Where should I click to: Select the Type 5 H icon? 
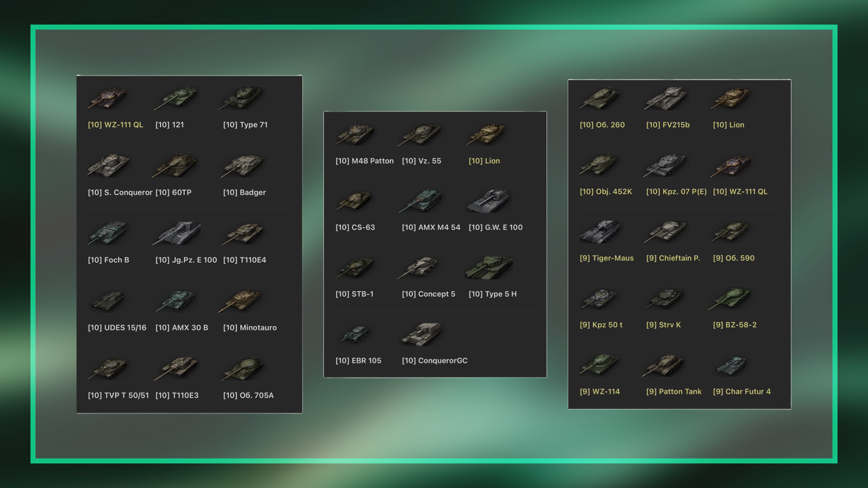tap(489, 268)
